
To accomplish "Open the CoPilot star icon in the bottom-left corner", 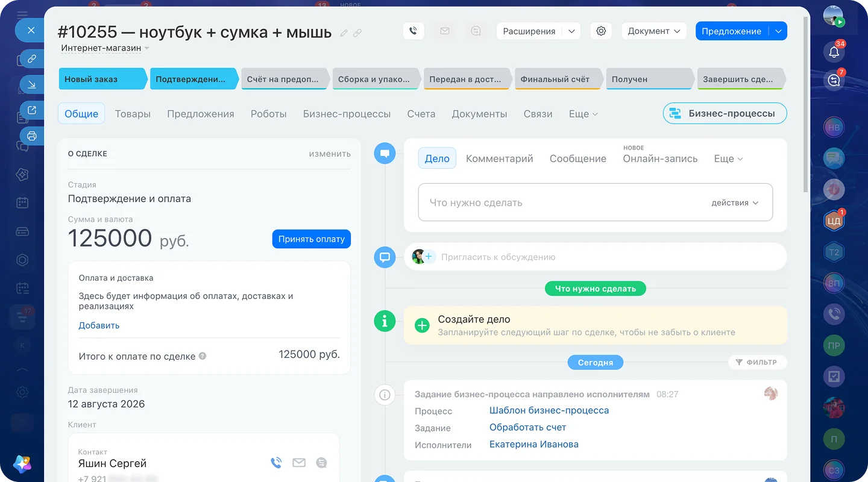I will [22, 464].
